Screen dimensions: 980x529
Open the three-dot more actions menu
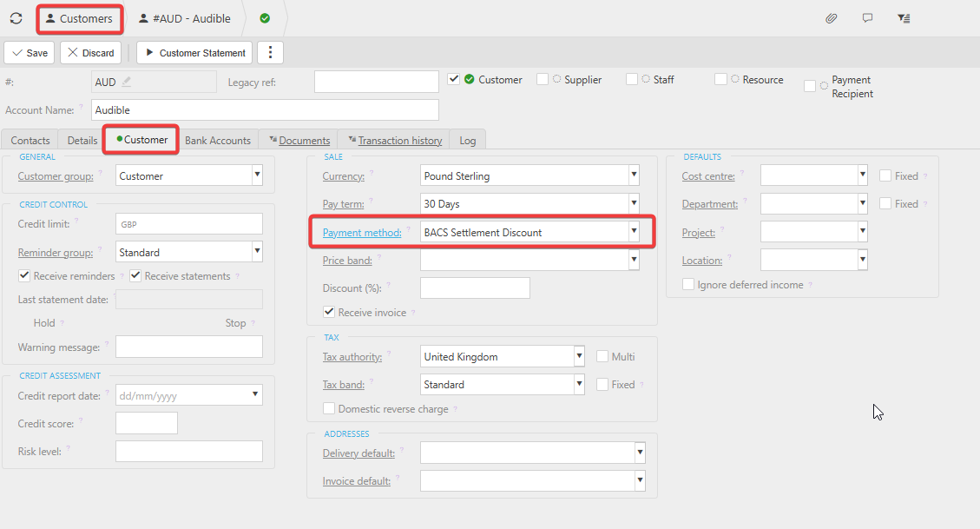[x=270, y=52]
